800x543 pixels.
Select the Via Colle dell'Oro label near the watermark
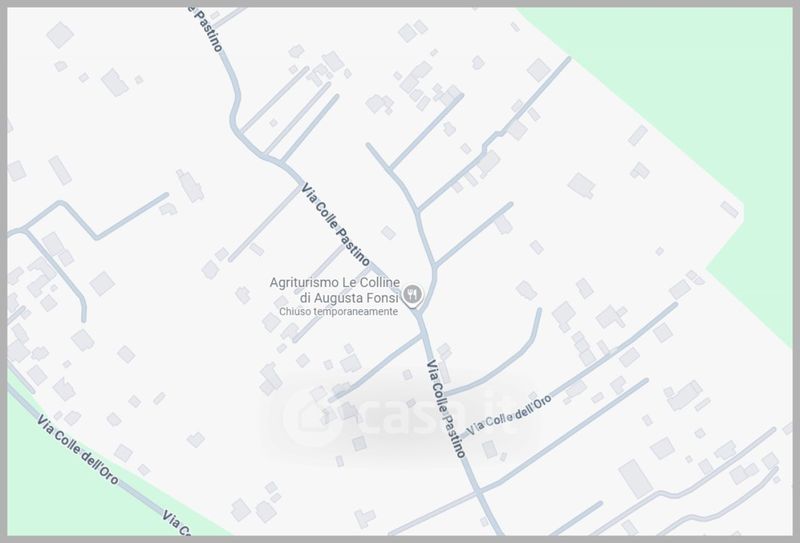coord(509,415)
